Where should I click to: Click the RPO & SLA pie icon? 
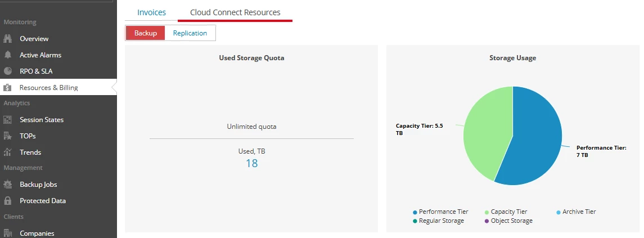pos(8,71)
